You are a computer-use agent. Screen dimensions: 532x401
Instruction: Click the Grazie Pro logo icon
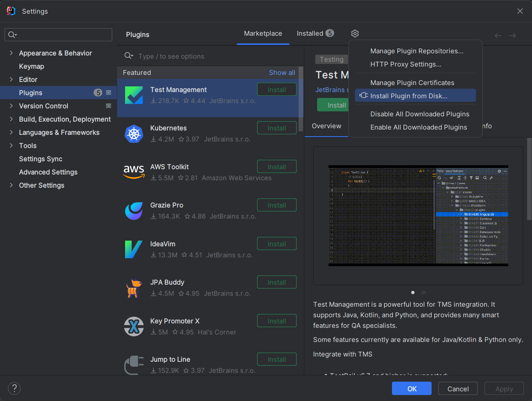(x=134, y=211)
